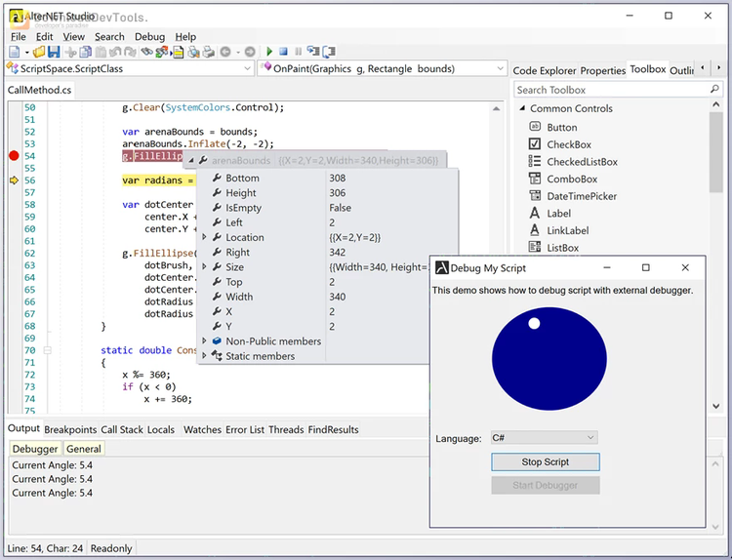Screen dimensions: 732x560
Task: Open the File menu
Action: click(19, 36)
